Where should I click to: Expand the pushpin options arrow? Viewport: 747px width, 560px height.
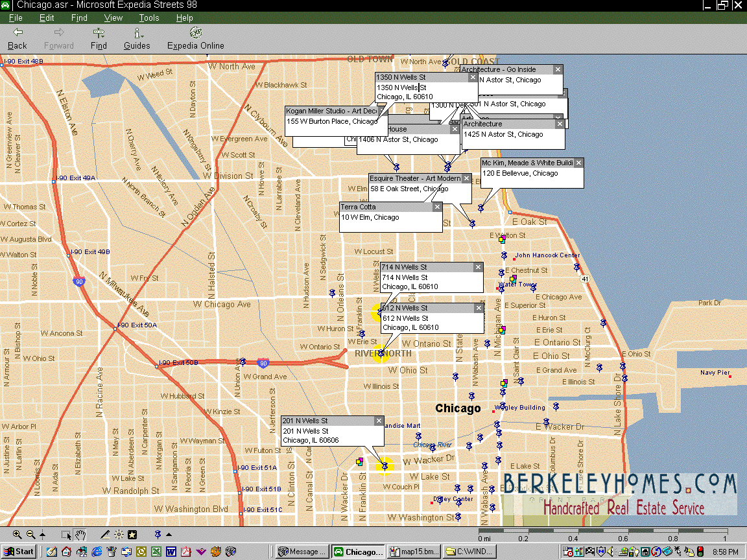click(x=169, y=535)
